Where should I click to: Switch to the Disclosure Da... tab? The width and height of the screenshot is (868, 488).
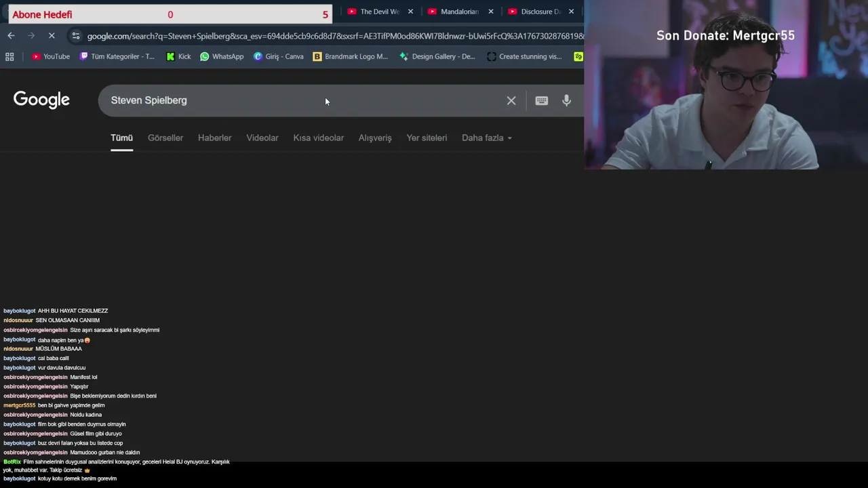click(534, 12)
